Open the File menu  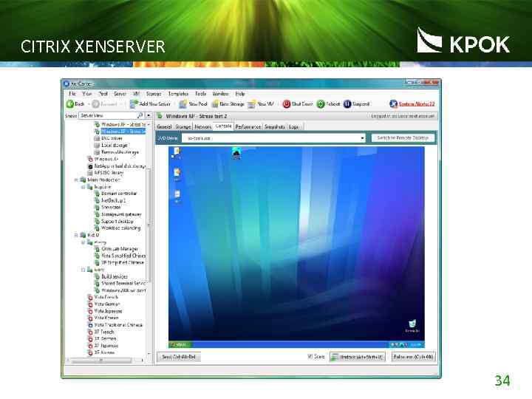click(x=72, y=94)
